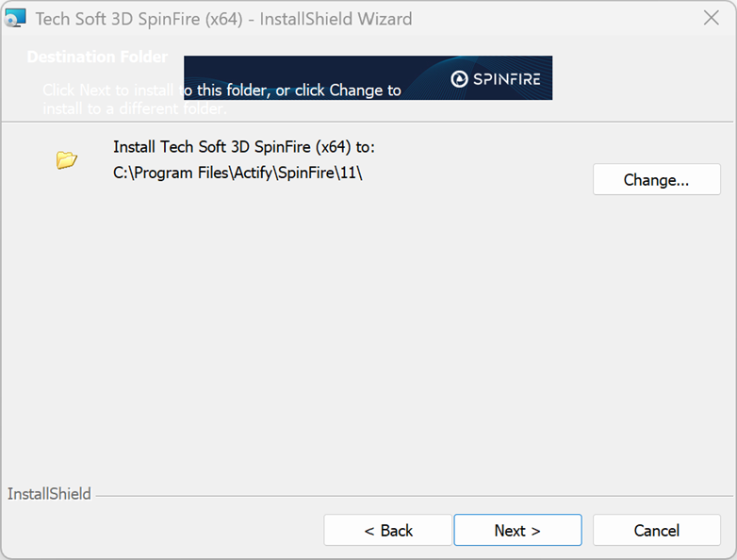Cancel the SpinFire installation
Image resolution: width=737 pixels, height=560 pixels.
[x=656, y=530]
